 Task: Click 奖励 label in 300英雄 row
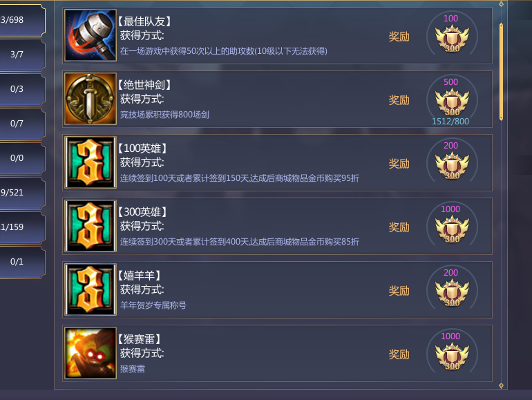pyautogui.click(x=399, y=227)
